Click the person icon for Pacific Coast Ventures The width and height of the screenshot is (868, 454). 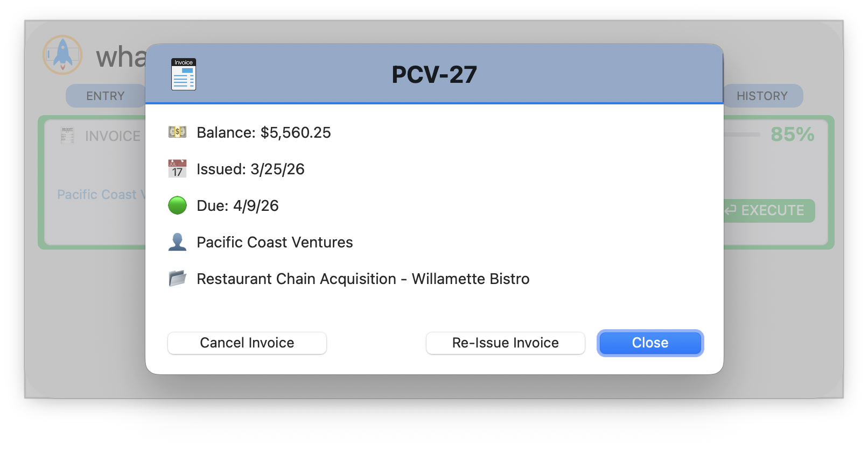[x=177, y=242]
